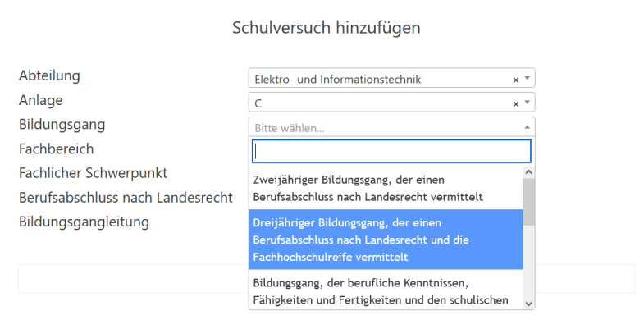
Task: Select 'Dreijähriger Bildungsgang' highlighted option
Action: 386,240
